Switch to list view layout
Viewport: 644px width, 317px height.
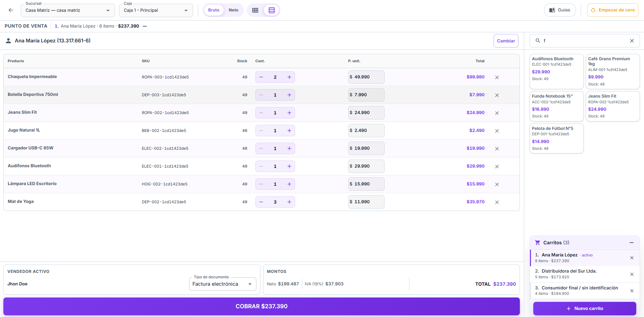[x=272, y=10]
